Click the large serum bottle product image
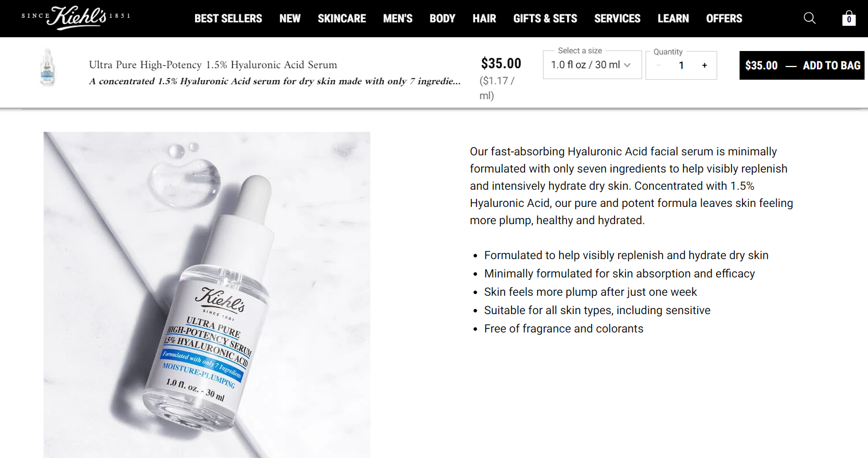This screenshot has height=458, width=868. coord(207,295)
